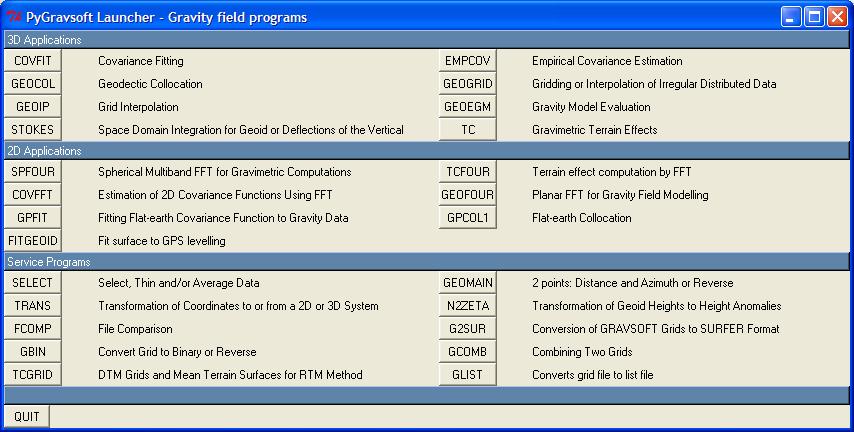Launch the COVFFT program
Image resolution: width=854 pixels, height=432 pixels.
pyautogui.click(x=33, y=195)
